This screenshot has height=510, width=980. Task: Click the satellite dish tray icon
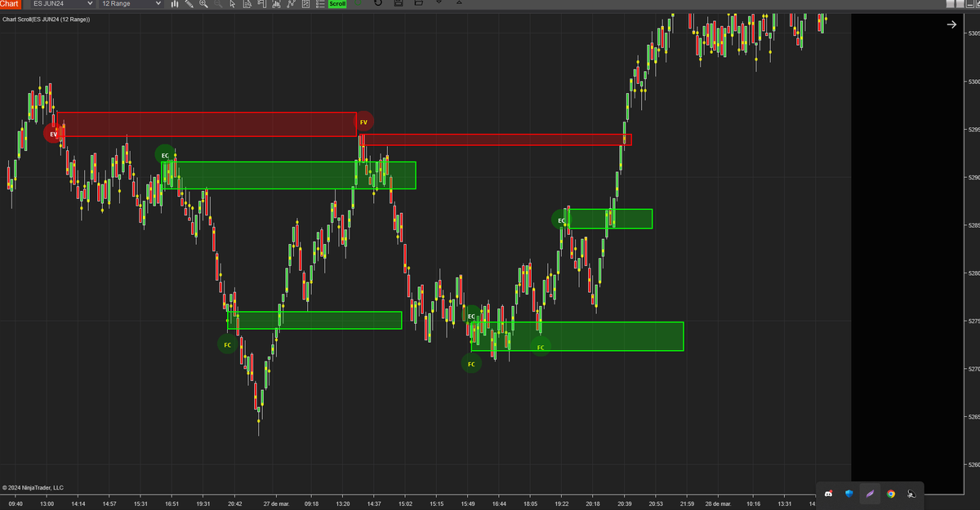[x=911, y=493]
